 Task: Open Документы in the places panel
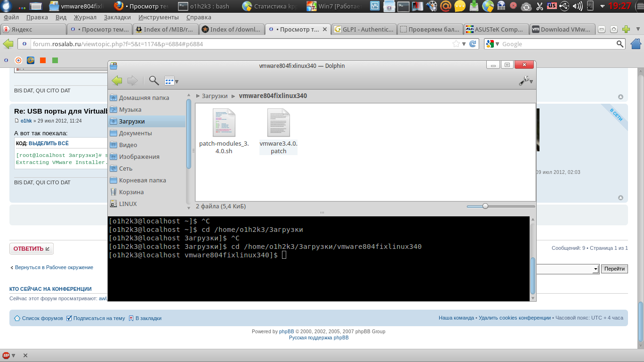tap(135, 133)
